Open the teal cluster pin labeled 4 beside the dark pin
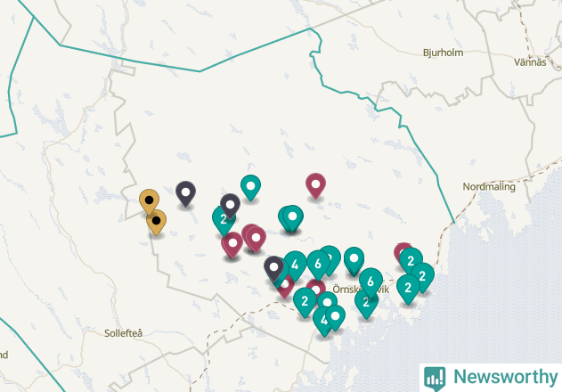562x392 pixels. pos(295,266)
